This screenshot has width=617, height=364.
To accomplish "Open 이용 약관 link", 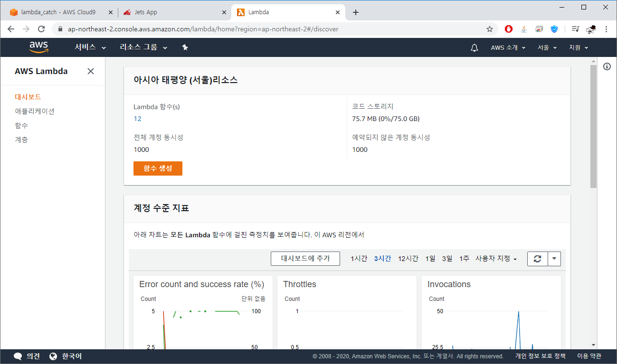I will click(x=589, y=356).
